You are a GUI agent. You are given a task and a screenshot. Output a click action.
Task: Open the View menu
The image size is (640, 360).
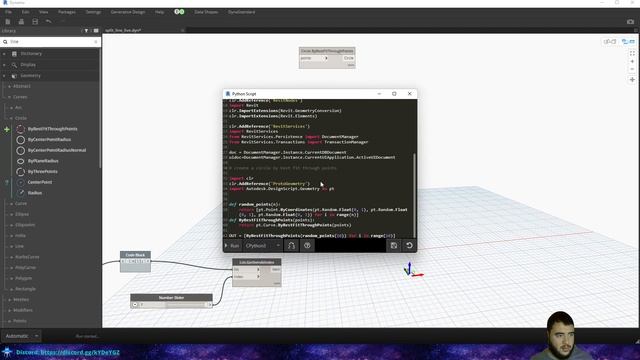(x=43, y=12)
